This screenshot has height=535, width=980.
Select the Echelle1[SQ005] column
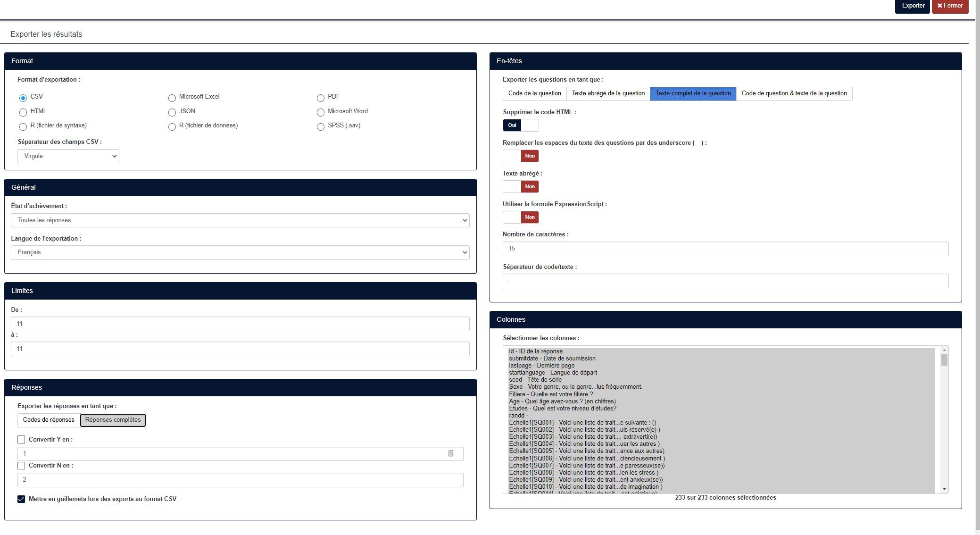[x=722, y=451]
